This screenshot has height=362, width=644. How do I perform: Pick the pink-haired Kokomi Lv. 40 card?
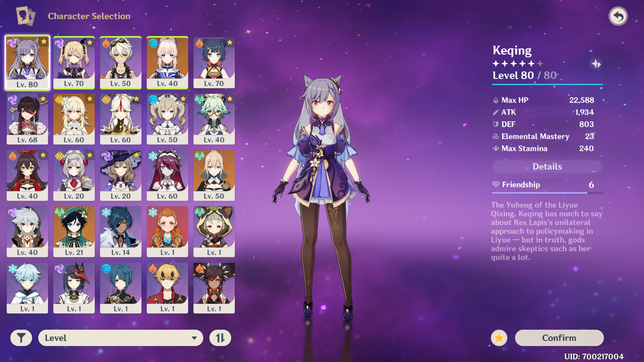pyautogui.click(x=167, y=63)
